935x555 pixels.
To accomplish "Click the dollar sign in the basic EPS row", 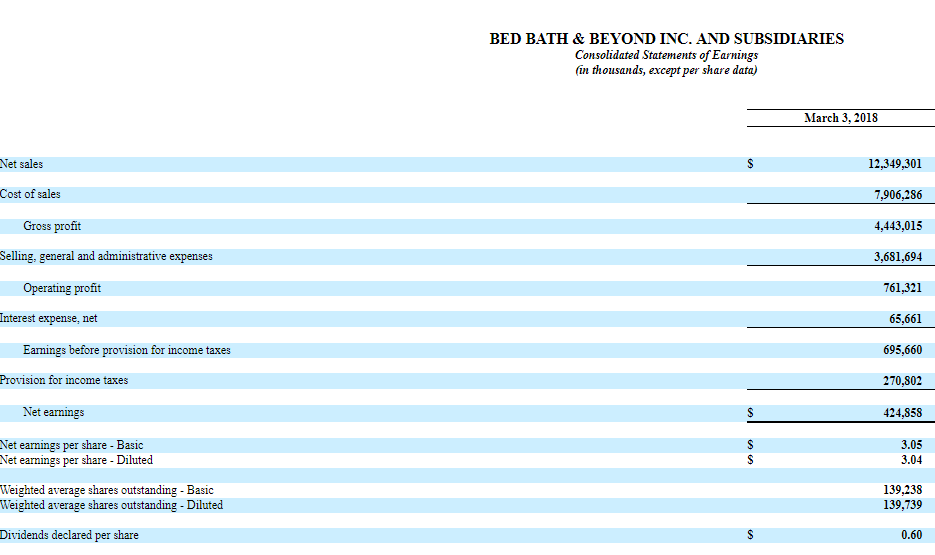I will [750, 445].
